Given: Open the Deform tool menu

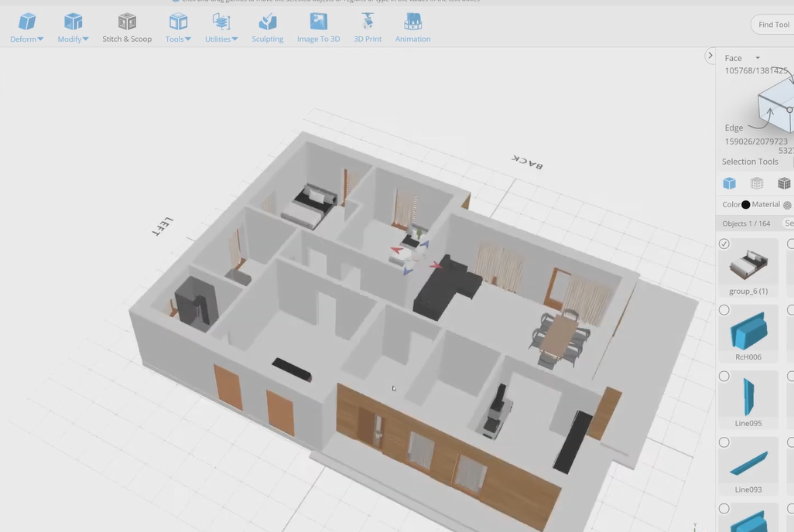Looking at the screenshot, I should pos(26,28).
